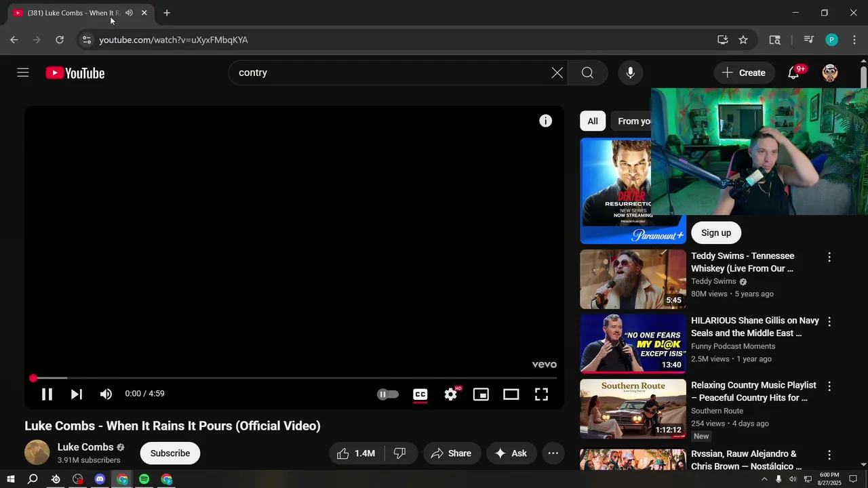Click the Subscribe button
Viewport: 868px width, 488px height.
click(170, 453)
